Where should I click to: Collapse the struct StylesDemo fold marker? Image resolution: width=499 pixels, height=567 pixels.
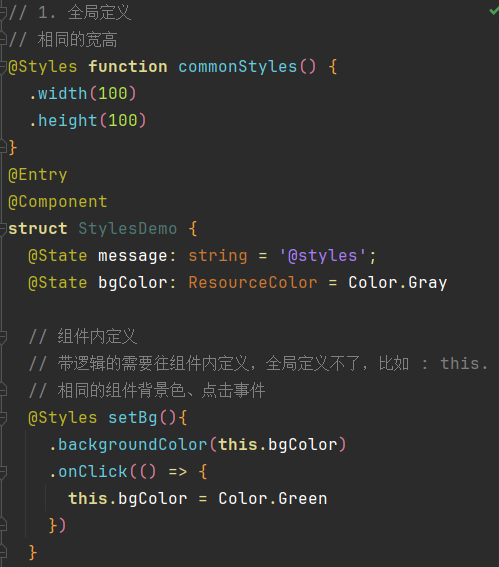point(3,229)
